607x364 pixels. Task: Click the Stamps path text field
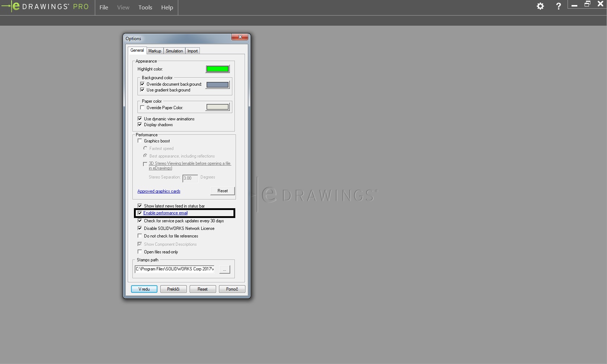click(x=175, y=269)
